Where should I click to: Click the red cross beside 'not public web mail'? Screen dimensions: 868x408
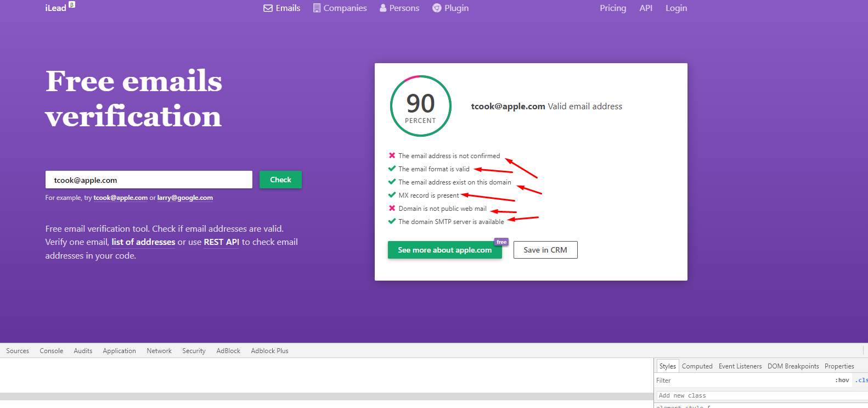tap(392, 208)
